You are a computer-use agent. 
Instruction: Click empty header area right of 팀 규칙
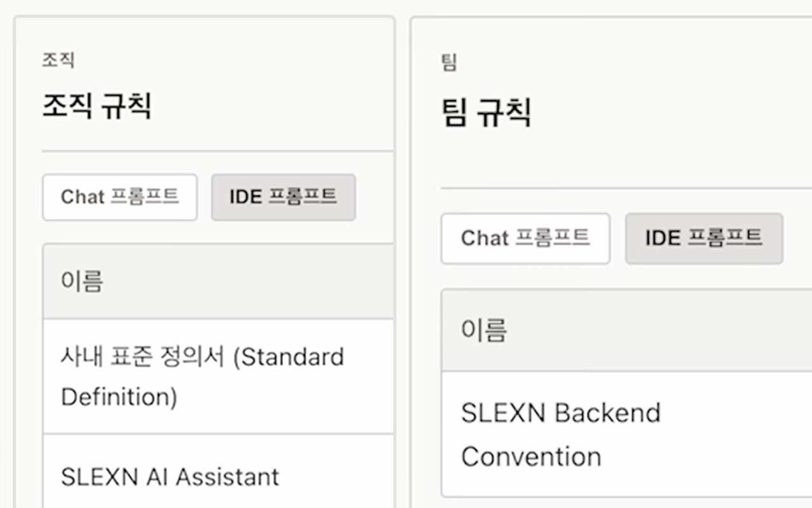click(672, 112)
